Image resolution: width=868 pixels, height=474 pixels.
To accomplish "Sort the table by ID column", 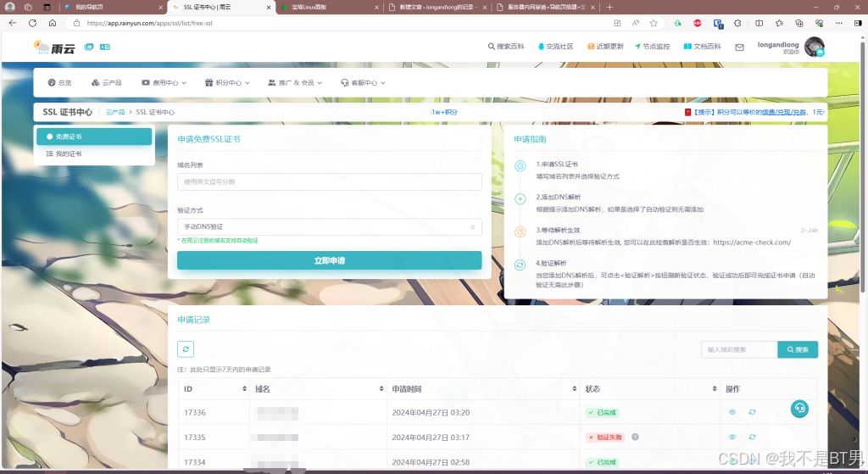I will [244, 388].
